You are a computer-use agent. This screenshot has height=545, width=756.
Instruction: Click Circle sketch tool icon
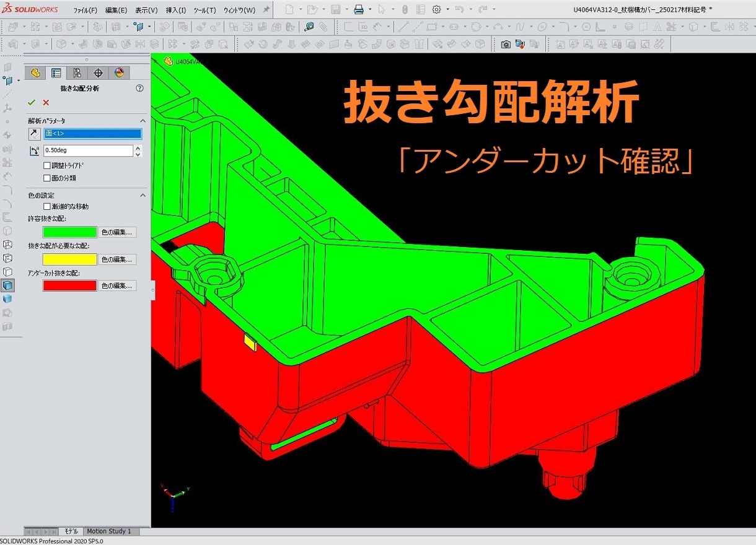tap(476, 27)
